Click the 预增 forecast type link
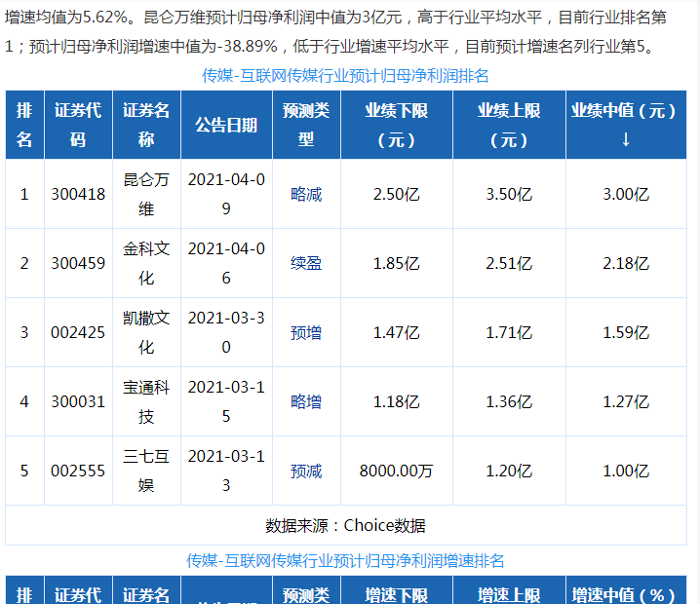The image size is (700, 604). point(306,333)
